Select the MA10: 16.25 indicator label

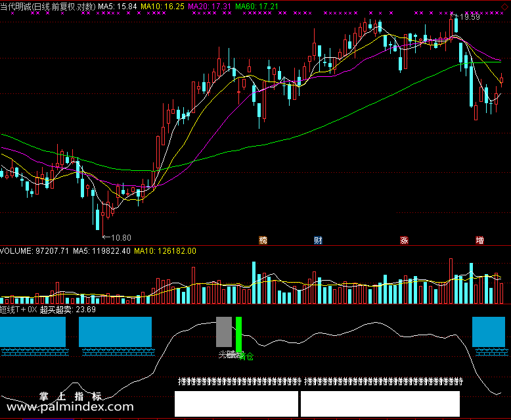click(x=162, y=7)
